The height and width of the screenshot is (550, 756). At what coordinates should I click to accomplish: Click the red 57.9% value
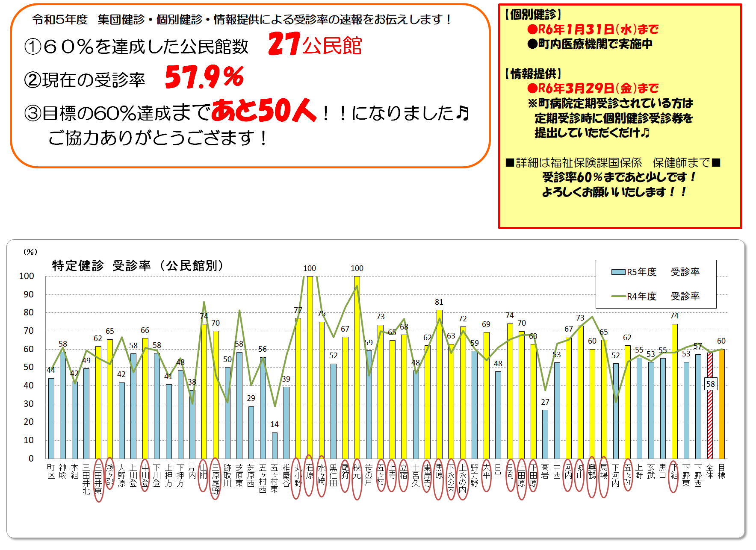[204, 77]
